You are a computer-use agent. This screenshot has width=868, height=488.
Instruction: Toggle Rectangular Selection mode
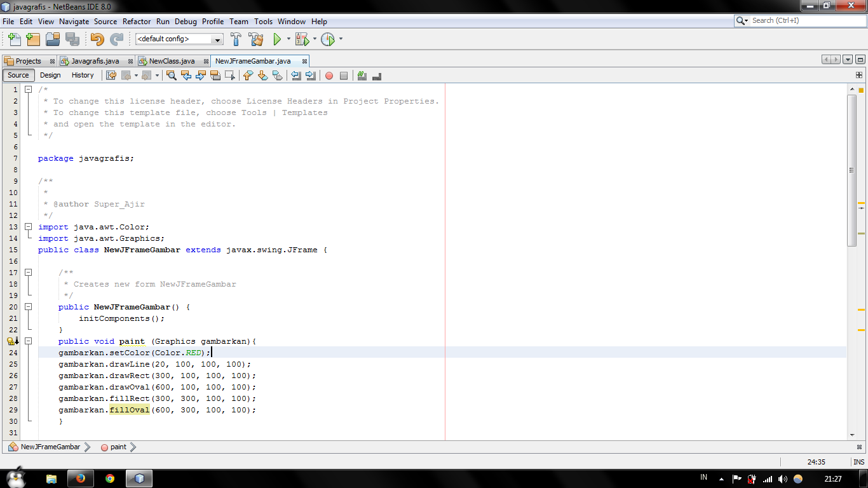(230, 76)
